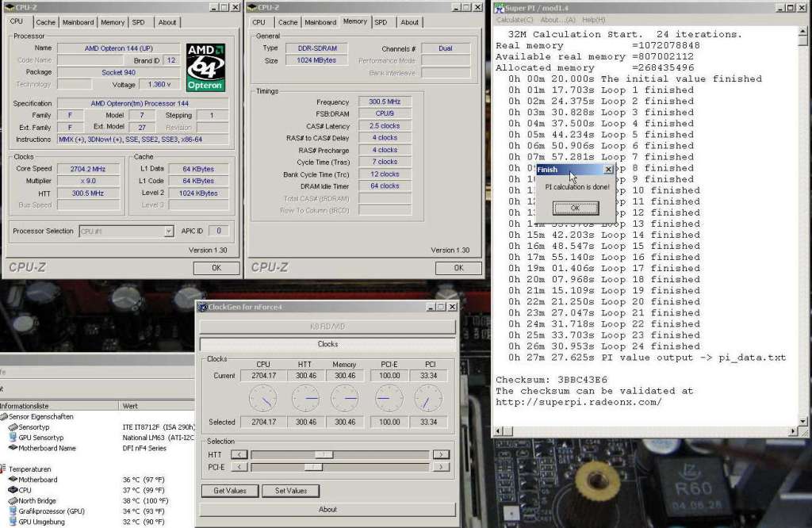
Task: Click the About button in ClockGen
Action: [327, 509]
